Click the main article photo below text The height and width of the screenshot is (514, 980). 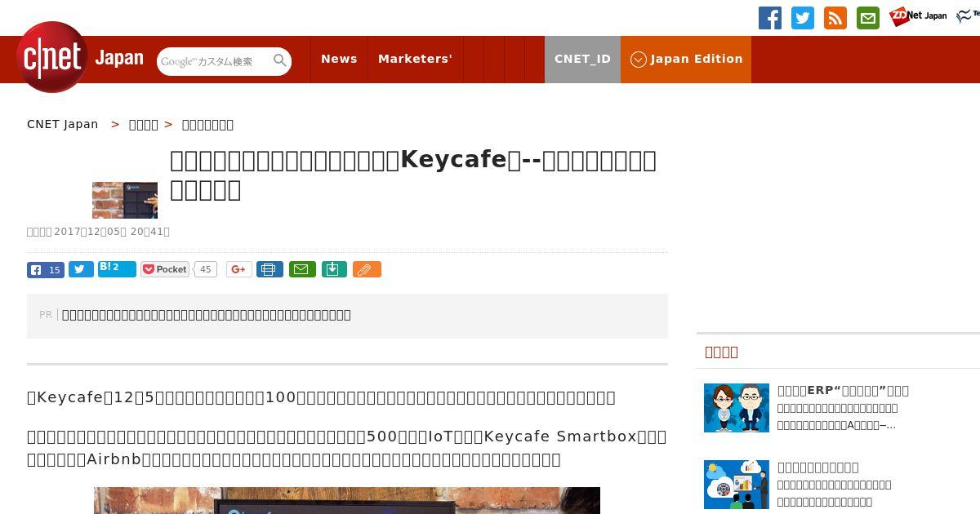[x=347, y=501]
